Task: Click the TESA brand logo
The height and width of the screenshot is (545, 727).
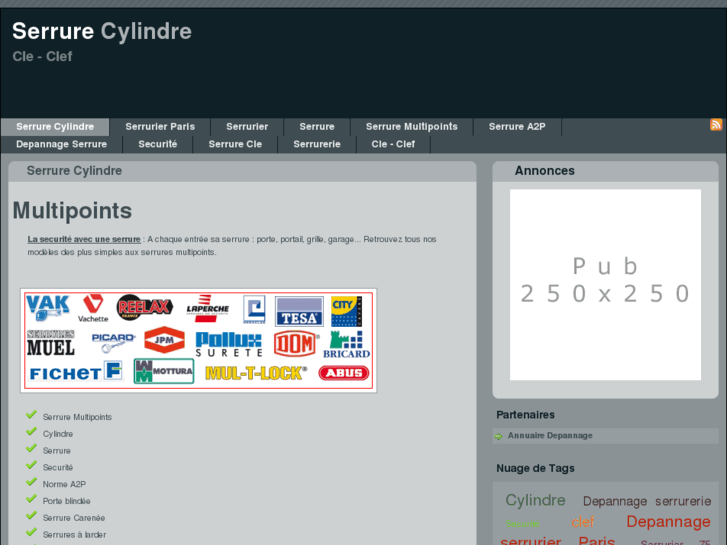Action: 299,311
